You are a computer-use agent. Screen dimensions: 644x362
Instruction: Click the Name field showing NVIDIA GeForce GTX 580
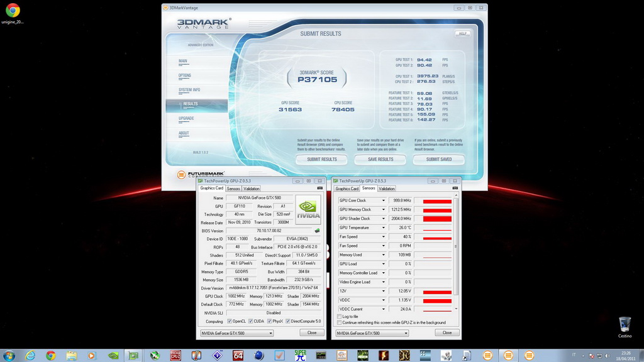pos(260,198)
